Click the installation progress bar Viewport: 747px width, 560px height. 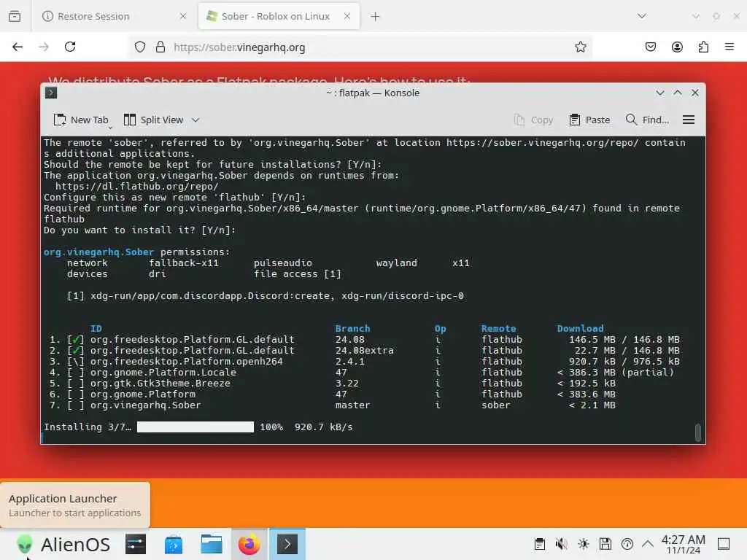[196, 427]
